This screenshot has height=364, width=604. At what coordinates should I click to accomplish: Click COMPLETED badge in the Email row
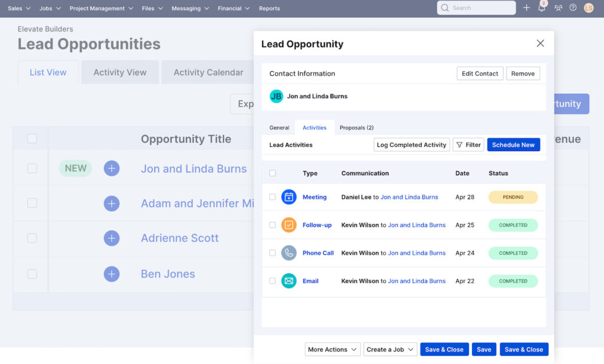click(513, 281)
